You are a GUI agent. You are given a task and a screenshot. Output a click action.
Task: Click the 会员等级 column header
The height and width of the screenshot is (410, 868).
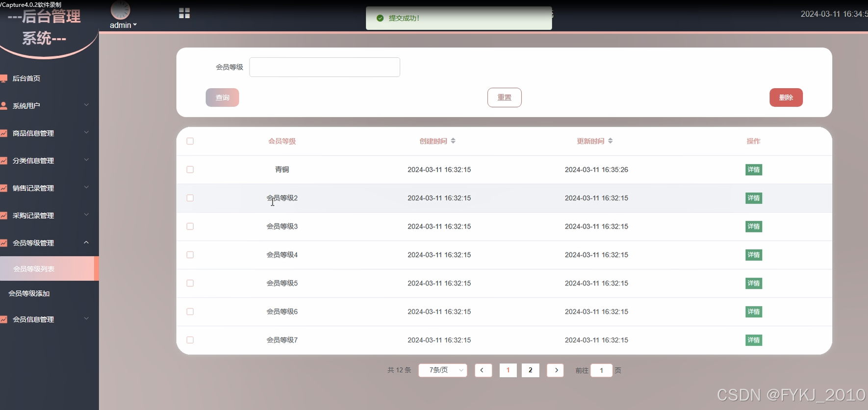(x=282, y=141)
